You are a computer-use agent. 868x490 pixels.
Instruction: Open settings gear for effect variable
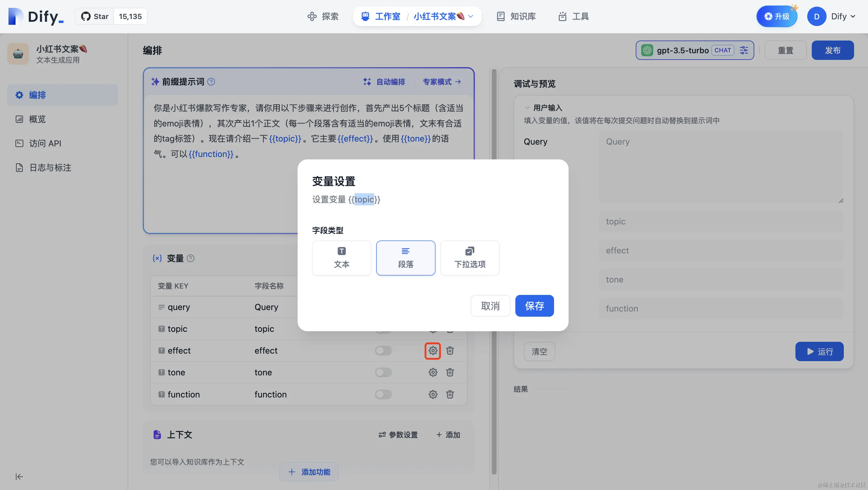click(x=433, y=351)
